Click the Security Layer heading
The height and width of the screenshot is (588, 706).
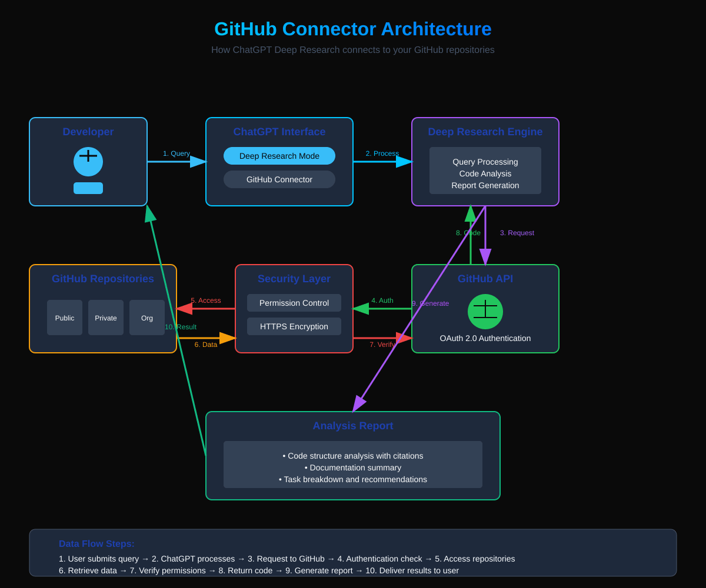pos(294,279)
